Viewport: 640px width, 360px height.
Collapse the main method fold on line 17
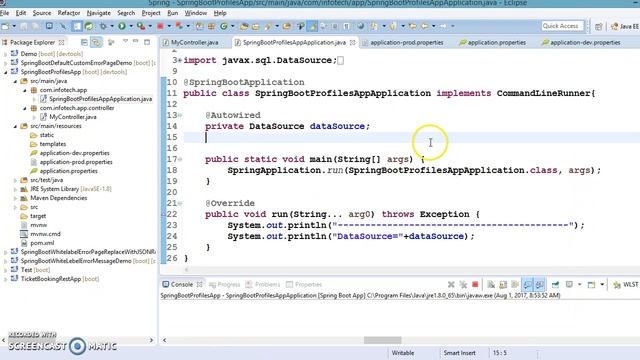[180, 159]
